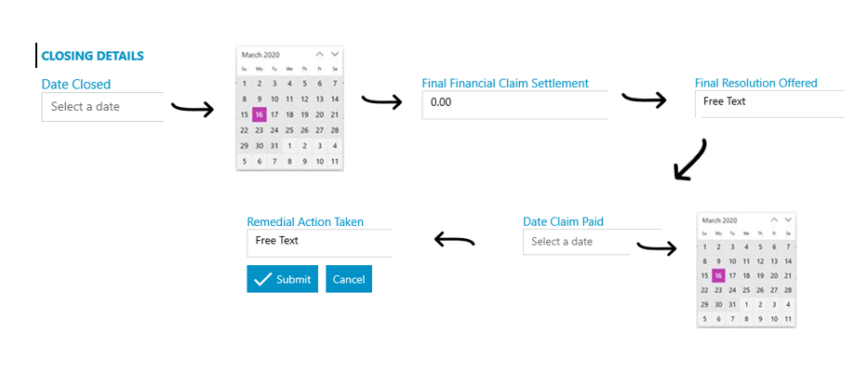Click the Final Financial Claim Settlement input
This screenshot has height=372, width=868.
click(514, 104)
